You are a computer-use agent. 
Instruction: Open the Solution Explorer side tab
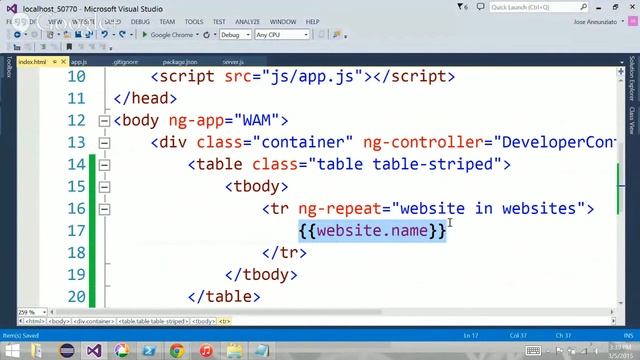click(x=631, y=78)
